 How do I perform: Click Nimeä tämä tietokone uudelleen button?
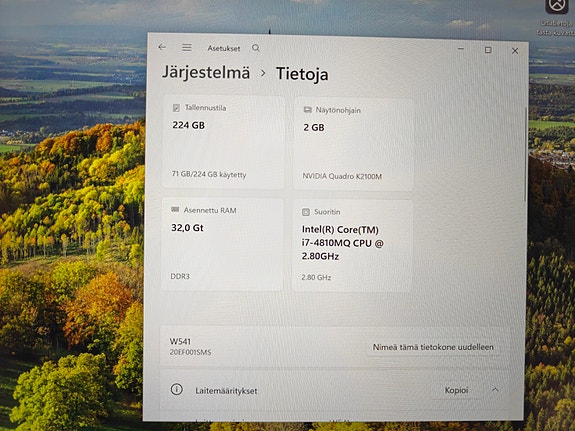click(x=433, y=347)
